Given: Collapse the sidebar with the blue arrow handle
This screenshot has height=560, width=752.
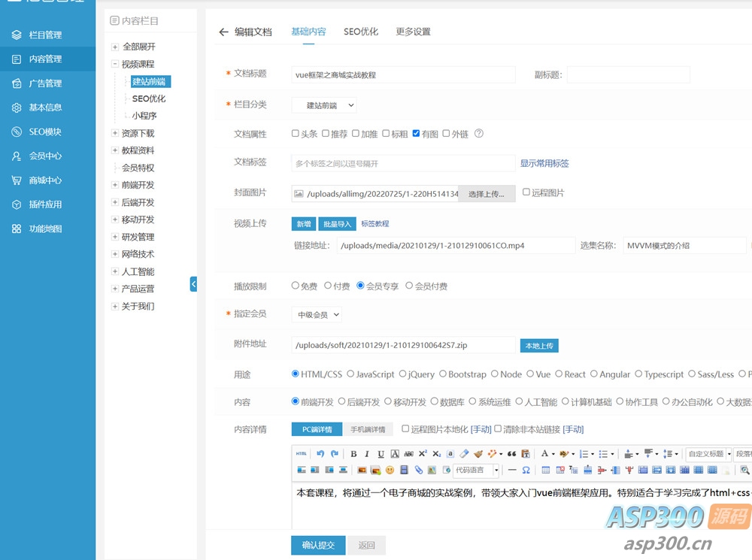Looking at the screenshot, I should (x=193, y=284).
